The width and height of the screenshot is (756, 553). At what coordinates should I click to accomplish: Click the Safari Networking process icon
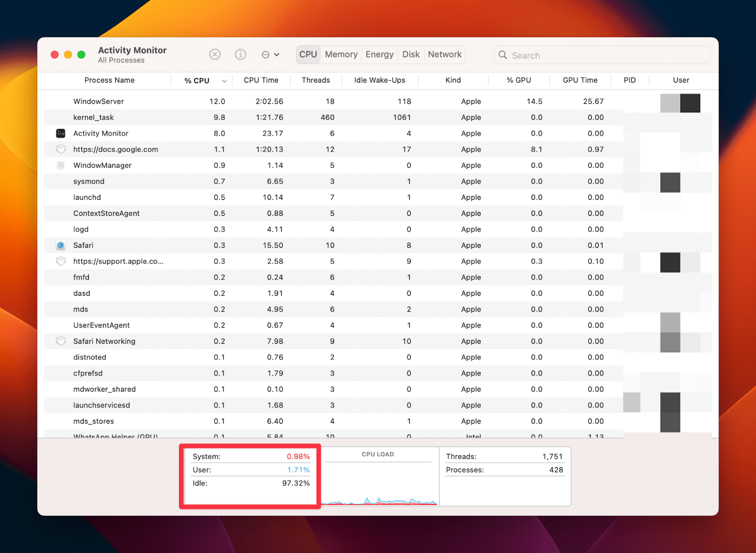[x=60, y=341]
